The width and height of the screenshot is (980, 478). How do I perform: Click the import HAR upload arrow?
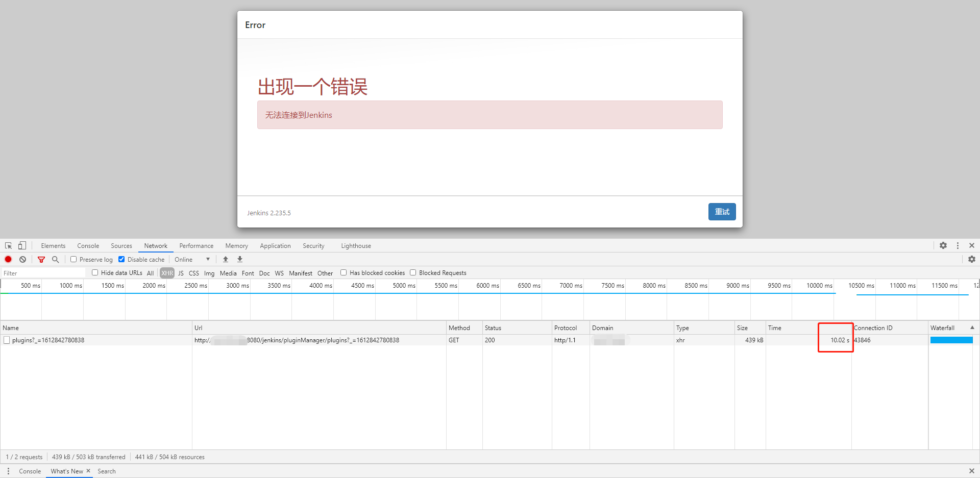226,259
